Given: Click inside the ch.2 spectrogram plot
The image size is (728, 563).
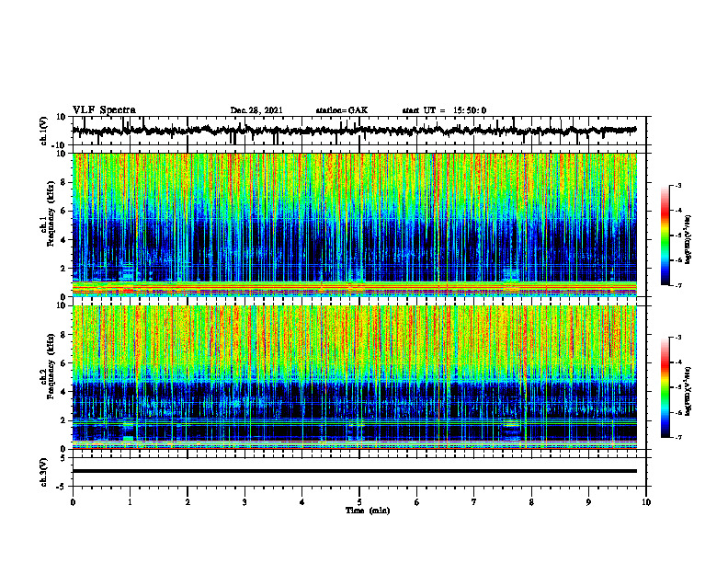Looking at the screenshot, I should pyautogui.click(x=355, y=377).
